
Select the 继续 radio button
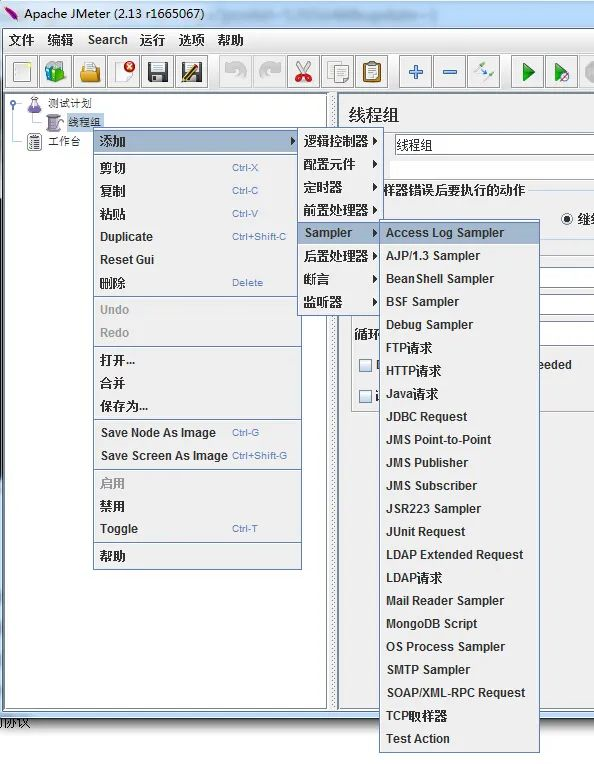567,219
